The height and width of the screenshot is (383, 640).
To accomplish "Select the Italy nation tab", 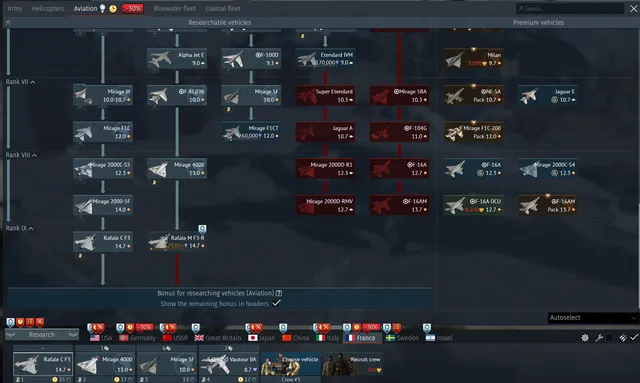I will [328, 338].
